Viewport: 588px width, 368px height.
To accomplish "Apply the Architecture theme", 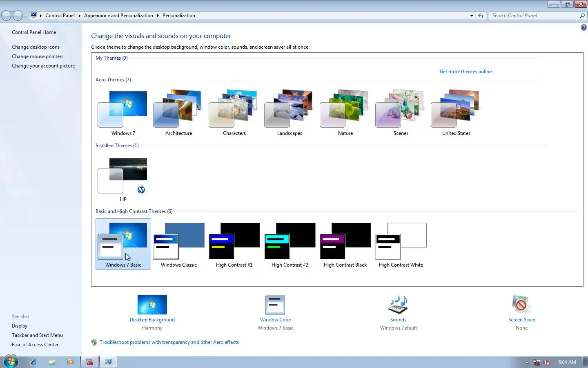I will tap(178, 112).
